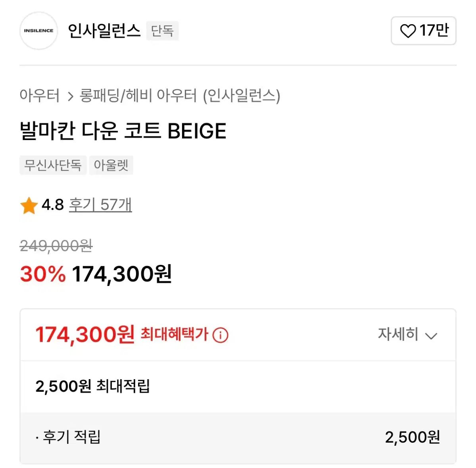476x468 pixels.
Task: Click the product title 발마칸 다운 코트 BEIGE
Action: (123, 131)
